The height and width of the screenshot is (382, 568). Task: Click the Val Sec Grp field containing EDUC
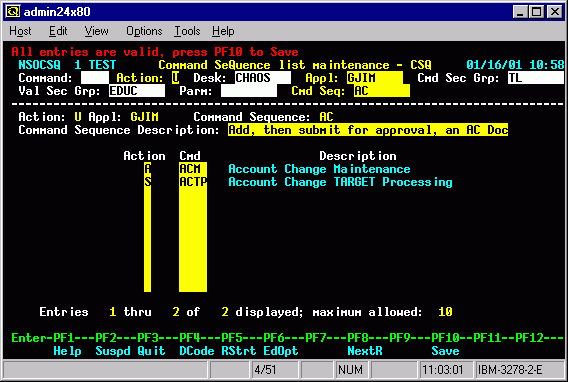137,91
